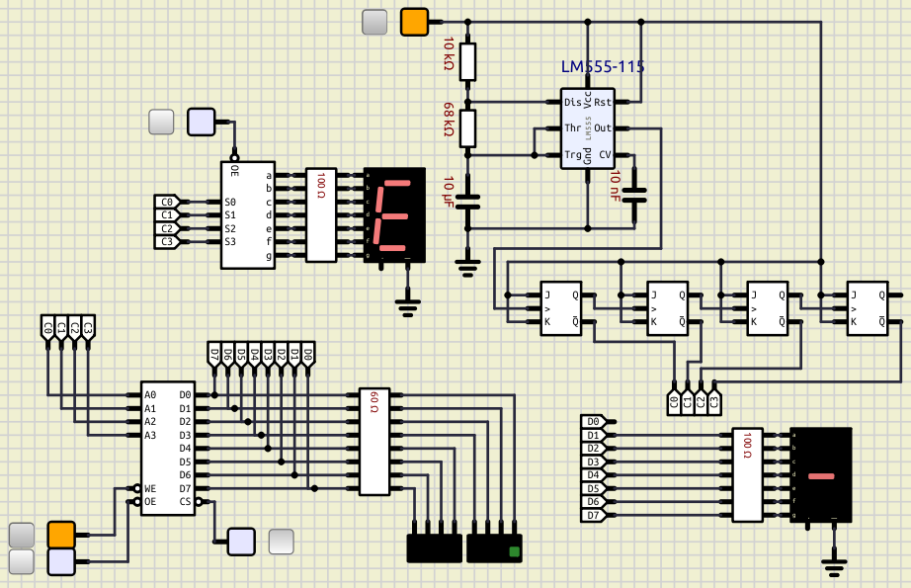This screenshot has height=588, width=911.
Task: Select the LED bar with the lit green LED
Action: pyautogui.click(x=494, y=548)
